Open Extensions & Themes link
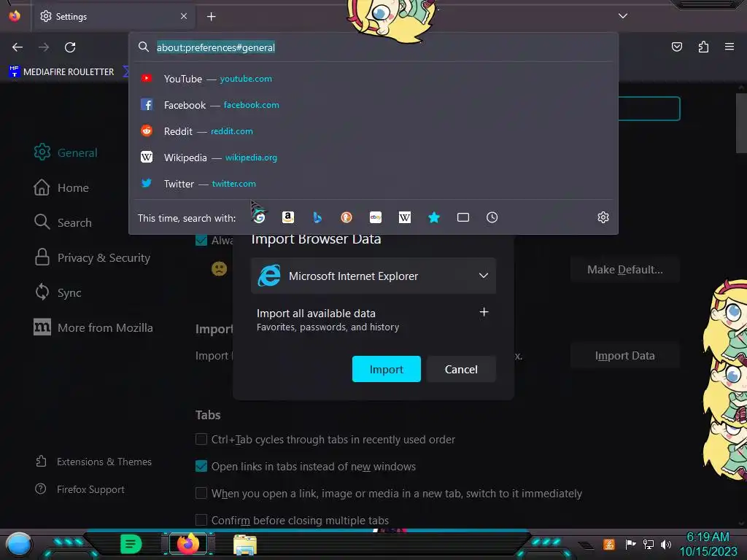This screenshot has height=560, width=747. point(93,462)
